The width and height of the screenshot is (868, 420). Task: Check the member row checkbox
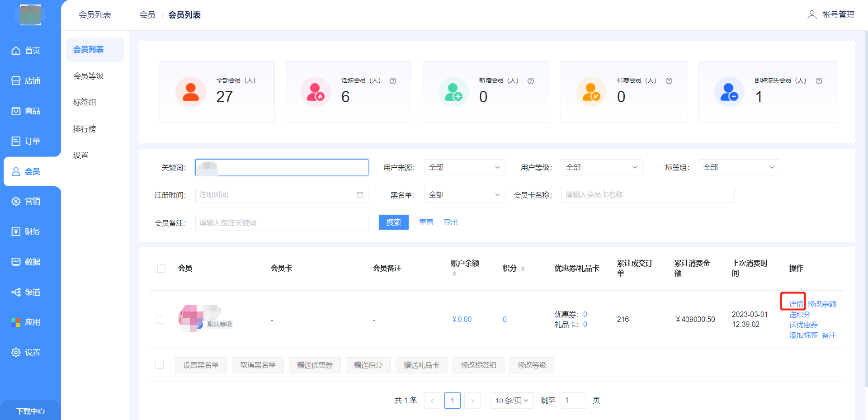[160, 320]
